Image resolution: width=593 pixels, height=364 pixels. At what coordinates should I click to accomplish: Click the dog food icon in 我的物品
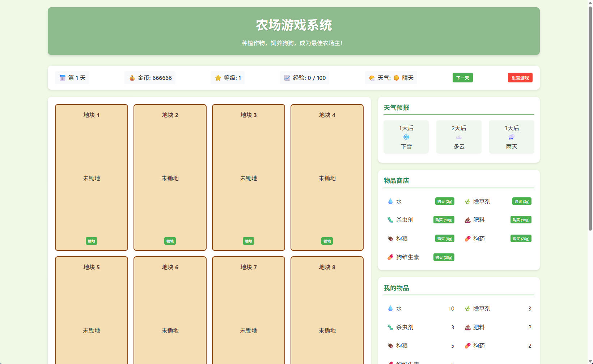click(390, 346)
